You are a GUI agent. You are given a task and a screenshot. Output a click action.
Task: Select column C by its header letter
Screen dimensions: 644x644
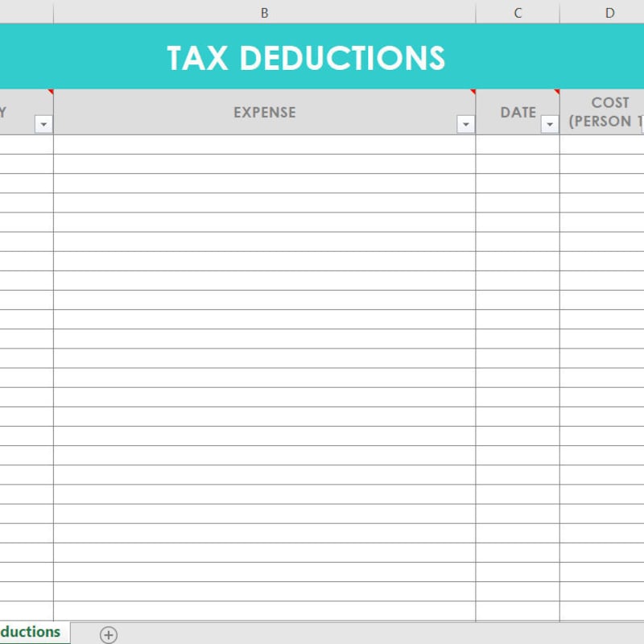pyautogui.click(x=518, y=12)
